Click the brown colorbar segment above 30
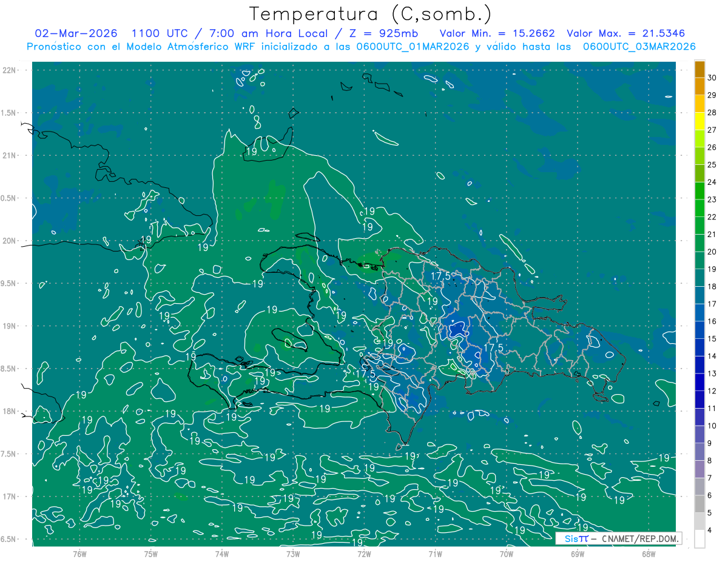The image size is (728, 562). pos(699,69)
